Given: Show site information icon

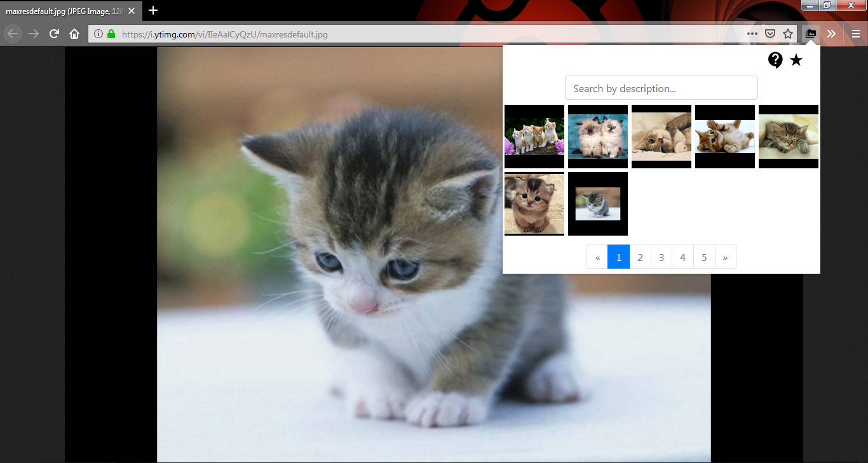Looking at the screenshot, I should [98, 34].
